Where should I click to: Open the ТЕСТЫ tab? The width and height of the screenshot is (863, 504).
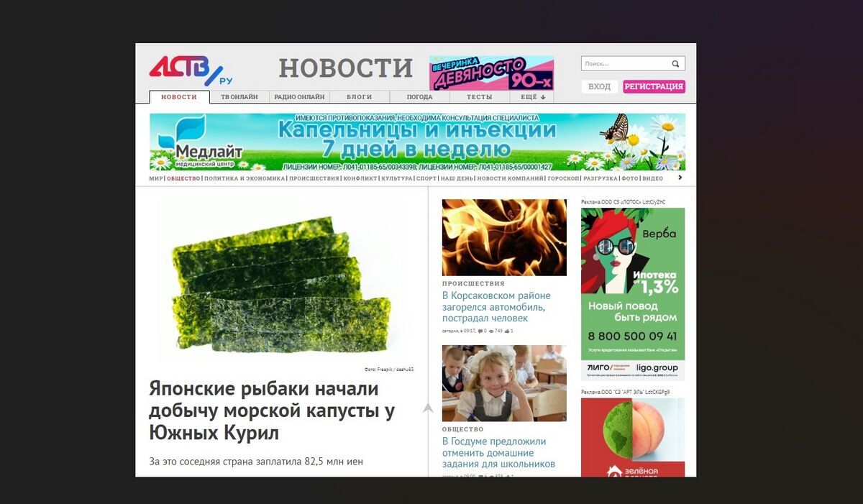pos(480,97)
